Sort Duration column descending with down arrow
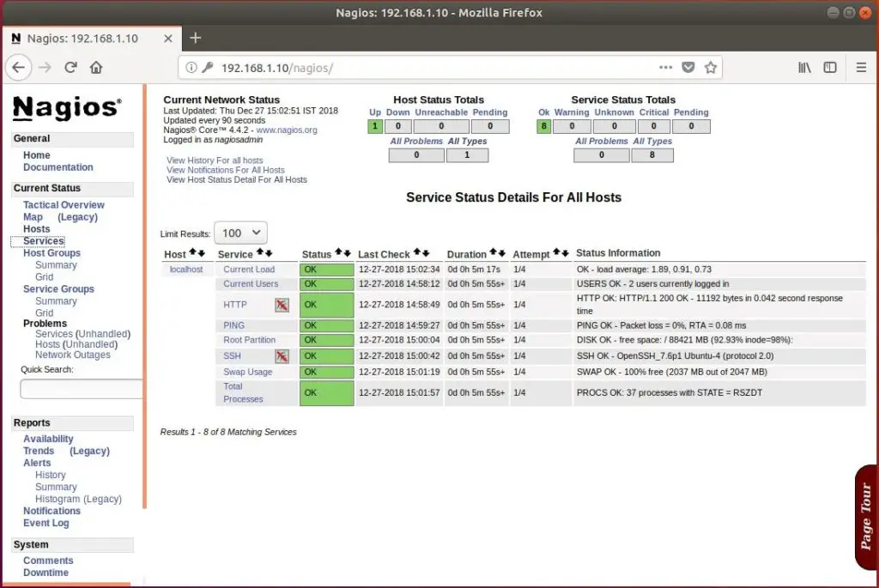The image size is (879, 588). click(501, 253)
